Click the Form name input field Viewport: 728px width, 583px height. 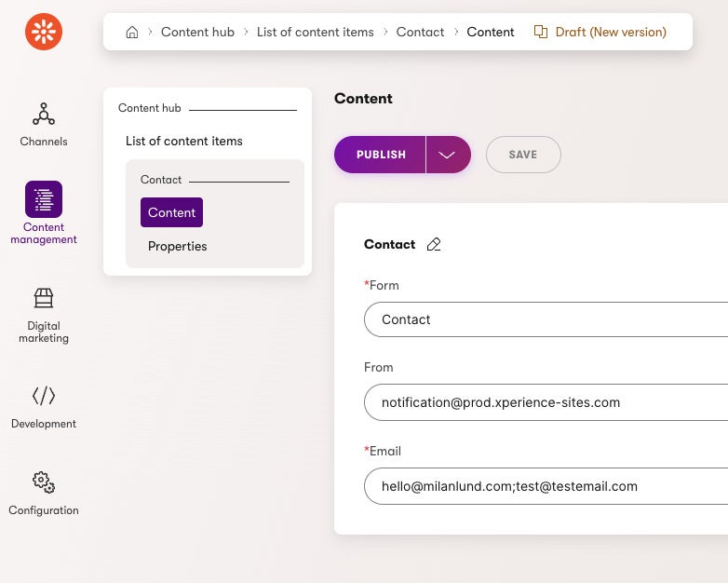pyautogui.click(x=546, y=319)
